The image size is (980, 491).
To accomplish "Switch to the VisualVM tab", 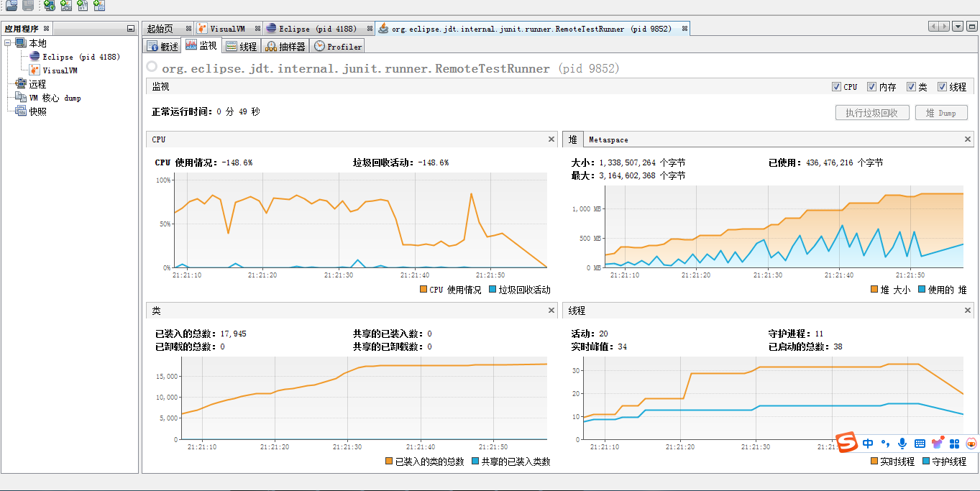I will (226, 29).
